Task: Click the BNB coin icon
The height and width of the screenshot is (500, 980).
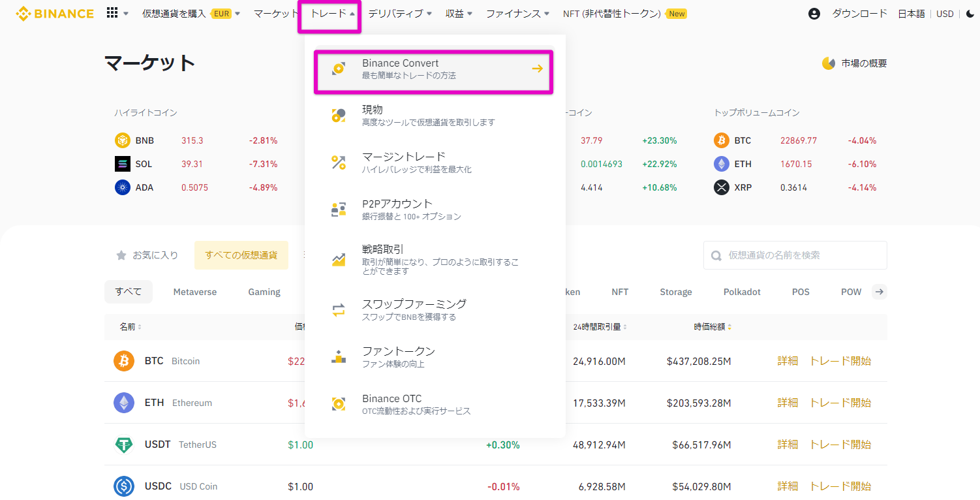Action: coord(123,140)
